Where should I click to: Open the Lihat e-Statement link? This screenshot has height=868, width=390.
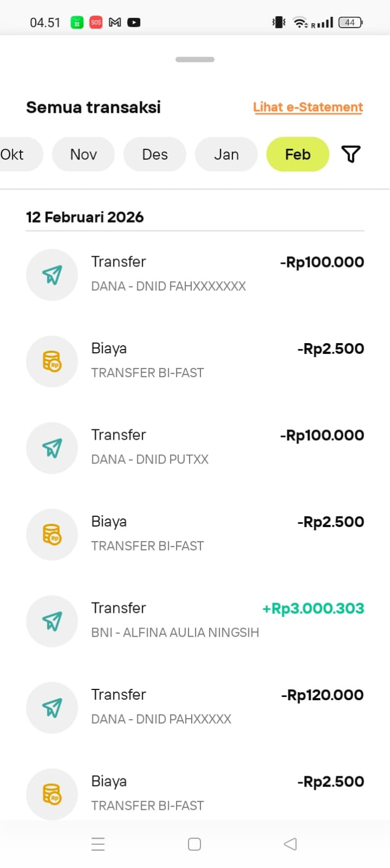click(x=308, y=107)
